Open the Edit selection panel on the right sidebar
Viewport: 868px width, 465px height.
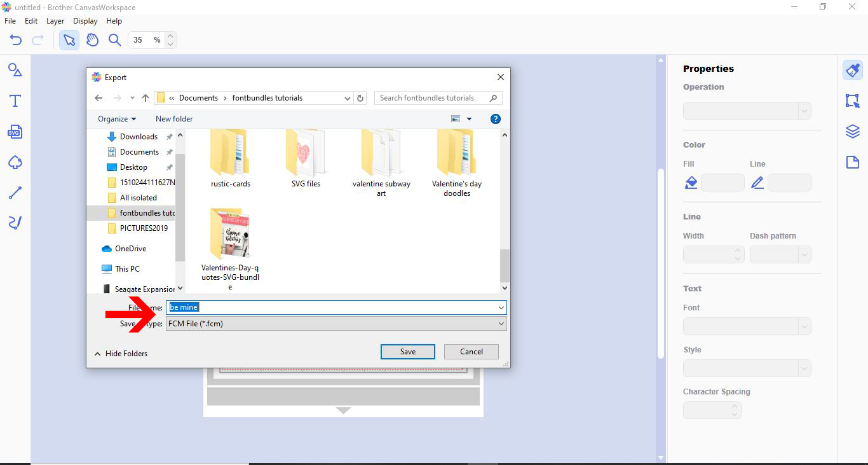852,101
